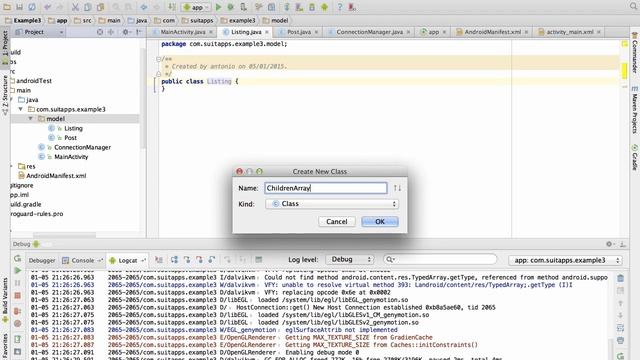
Task: Click the Copy icon in toolbar
Action: coord(88,7)
